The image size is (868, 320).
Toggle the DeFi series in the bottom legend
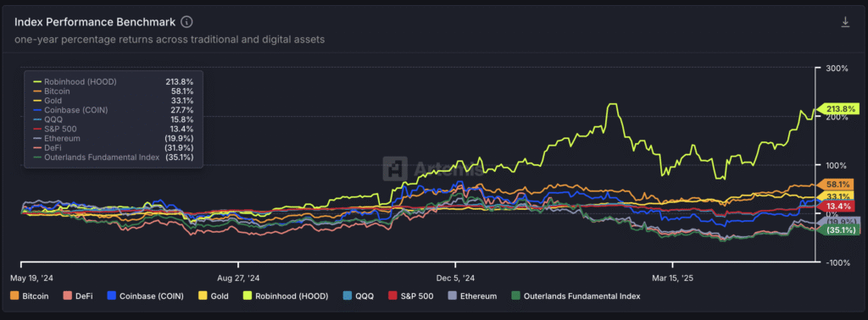[x=78, y=296]
